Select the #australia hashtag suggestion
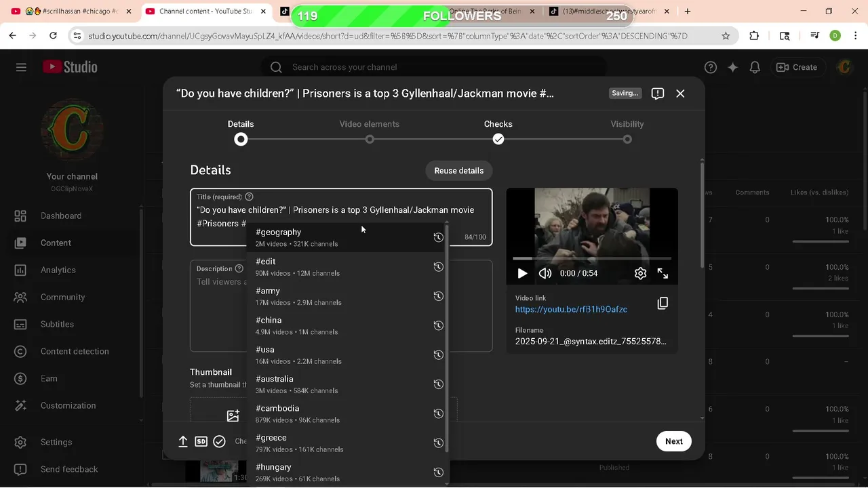 [347, 384]
